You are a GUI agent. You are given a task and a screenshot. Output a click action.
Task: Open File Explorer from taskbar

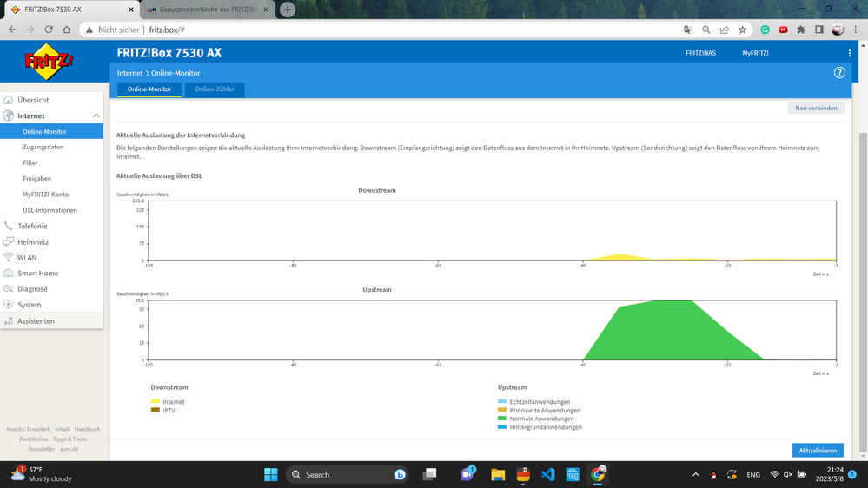[x=498, y=475]
